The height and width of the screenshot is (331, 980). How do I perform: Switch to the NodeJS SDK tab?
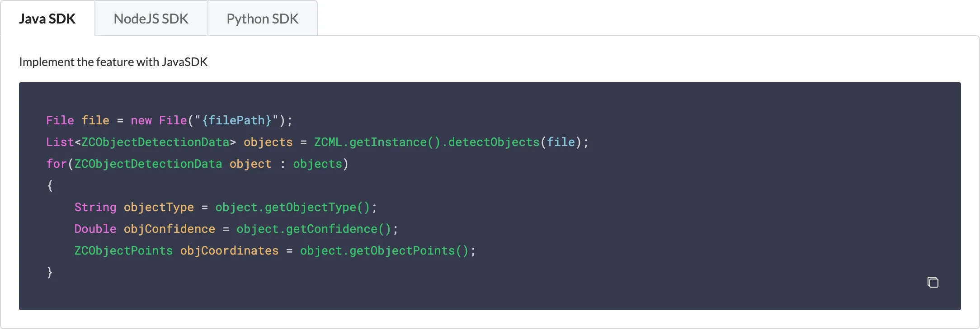151,19
